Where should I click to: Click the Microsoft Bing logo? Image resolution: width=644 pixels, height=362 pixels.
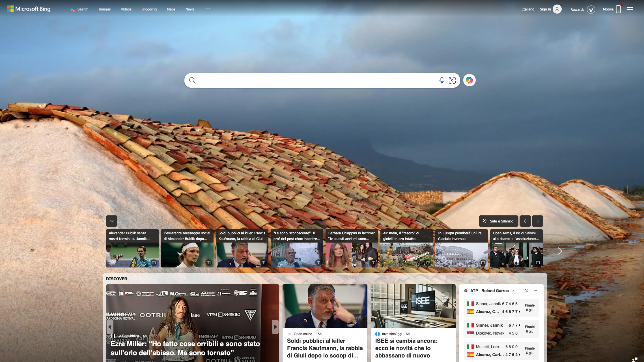tap(29, 9)
